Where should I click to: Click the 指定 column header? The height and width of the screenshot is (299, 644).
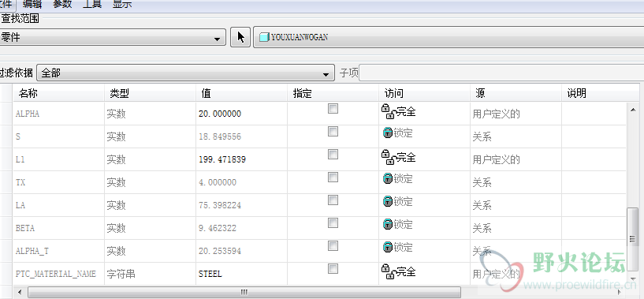(333, 93)
